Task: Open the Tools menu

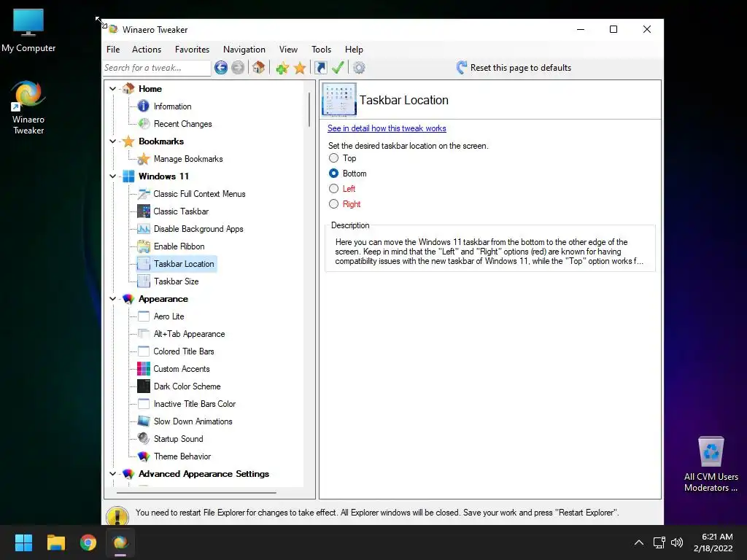Action: (321, 50)
